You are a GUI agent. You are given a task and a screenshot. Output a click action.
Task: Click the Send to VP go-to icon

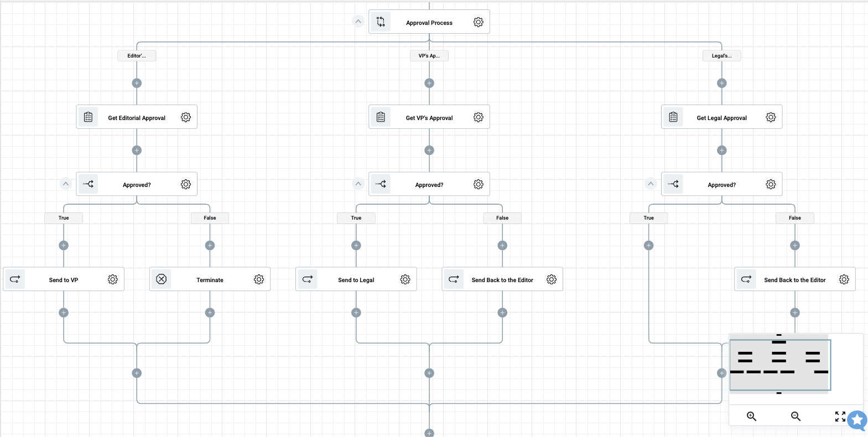point(15,279)
